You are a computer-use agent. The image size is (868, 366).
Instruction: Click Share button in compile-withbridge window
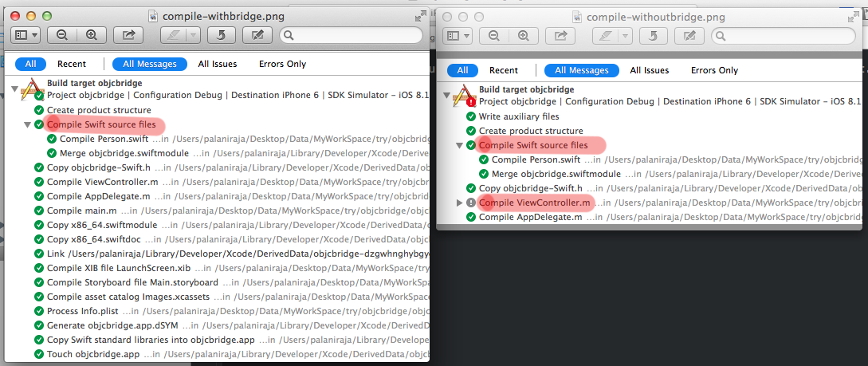click(128, 35)
